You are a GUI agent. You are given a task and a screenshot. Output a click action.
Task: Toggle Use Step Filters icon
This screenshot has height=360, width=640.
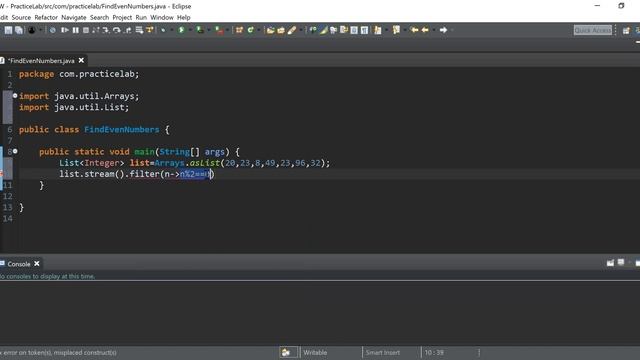coord(150,30)
